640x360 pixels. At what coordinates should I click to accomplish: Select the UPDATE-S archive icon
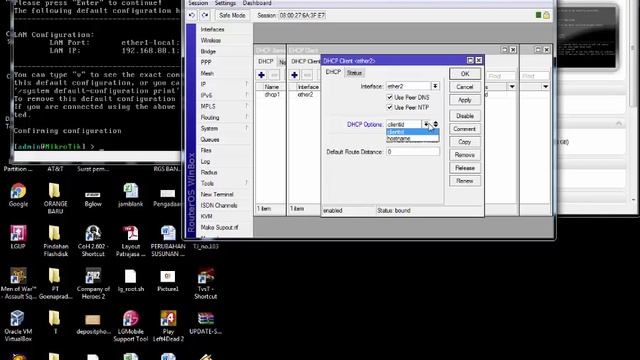tap(206, 319)
